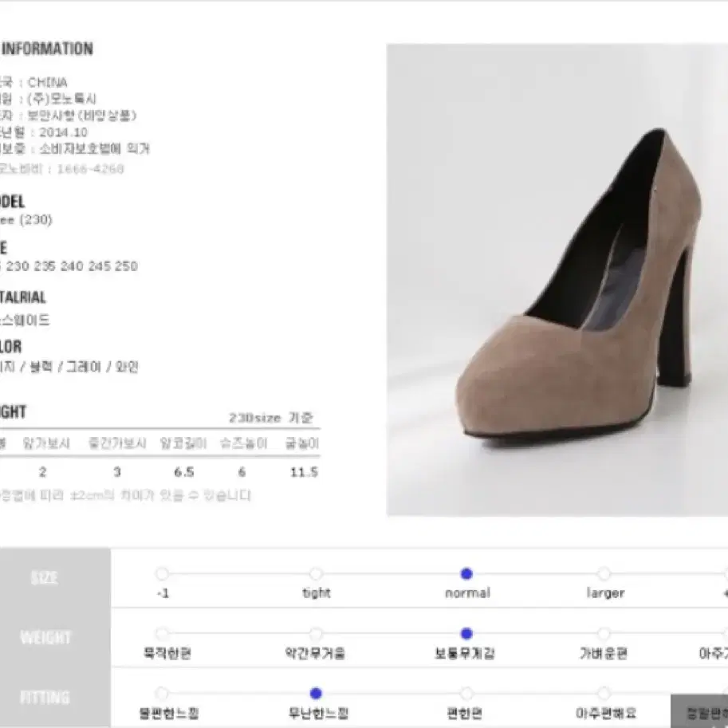Click the SIZE row label
The image size is (728, 728).
click(x=44, y=578)
